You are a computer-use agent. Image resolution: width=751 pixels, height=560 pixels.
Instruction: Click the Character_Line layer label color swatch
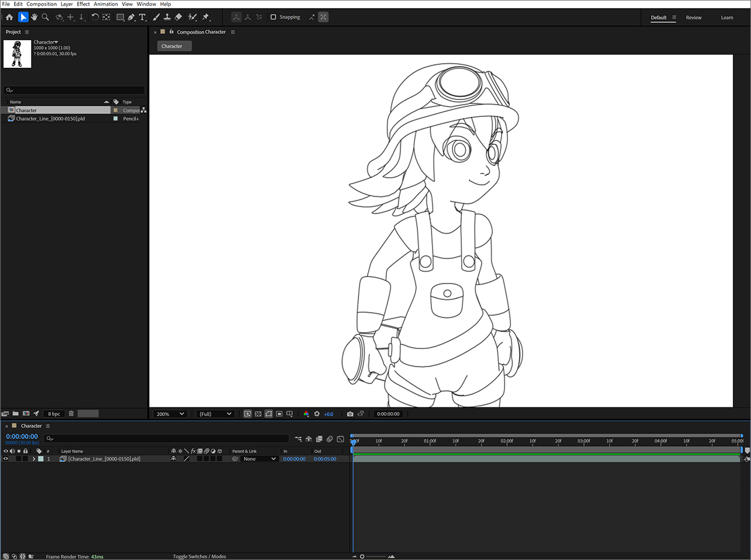pyautogui.click(x=41, y=459)
